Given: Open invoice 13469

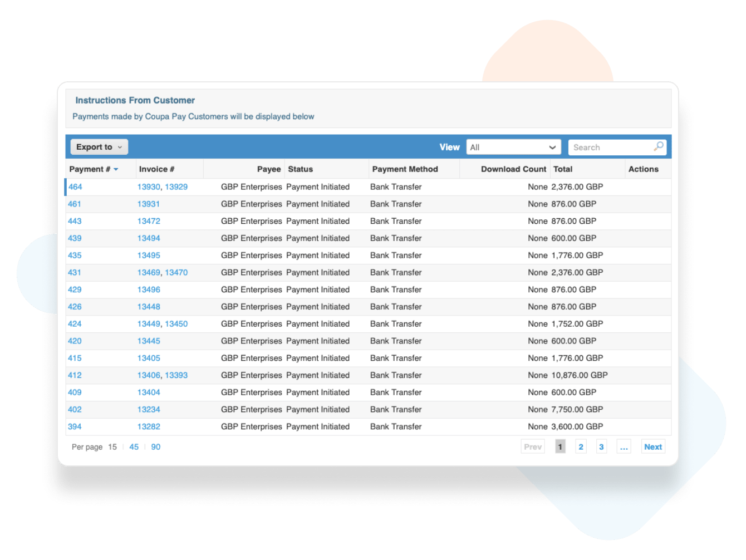Looking at the screenshot, I should tap(149, 273).
